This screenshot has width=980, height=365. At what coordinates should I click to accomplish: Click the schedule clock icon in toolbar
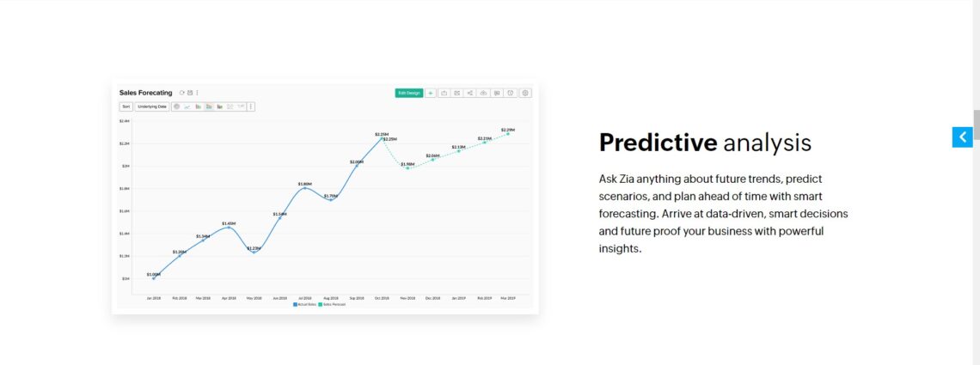click(511, 93)
